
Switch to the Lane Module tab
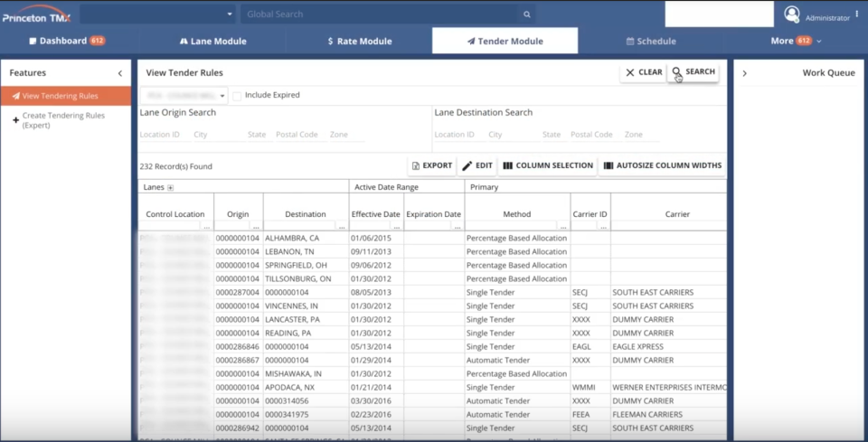click(213, 41)
